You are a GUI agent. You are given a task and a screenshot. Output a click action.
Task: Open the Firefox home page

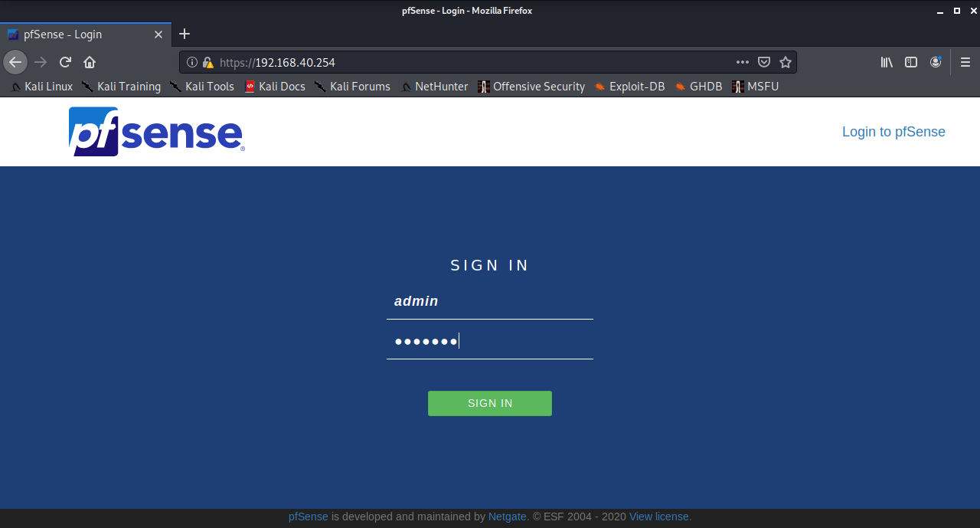(x=90, y=62)
